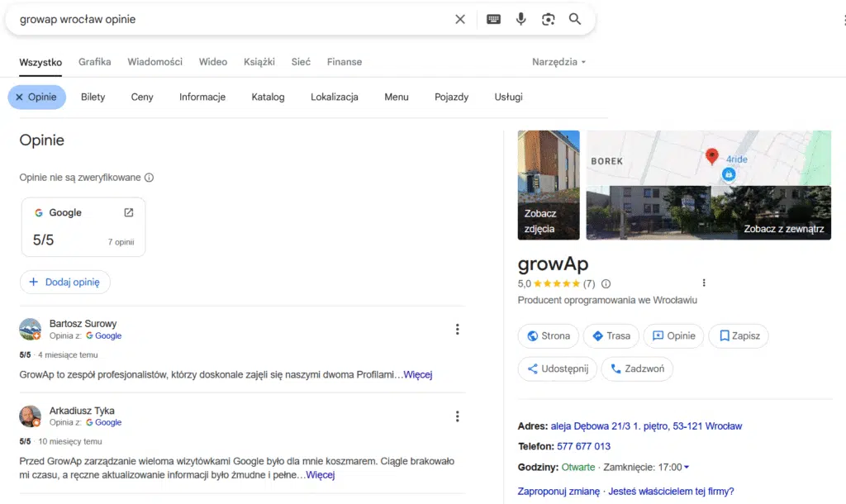
Task: Get directions with the Trasa button
Action: point(611,335)
